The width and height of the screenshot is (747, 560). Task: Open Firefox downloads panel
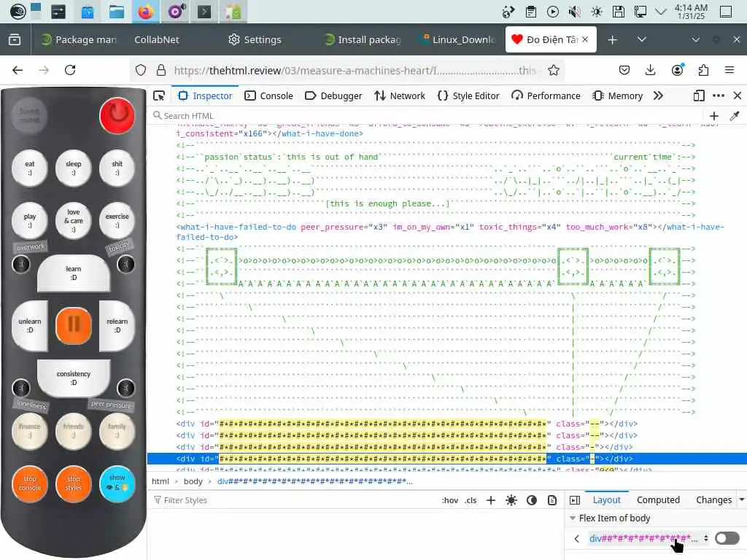pos(650,71)
